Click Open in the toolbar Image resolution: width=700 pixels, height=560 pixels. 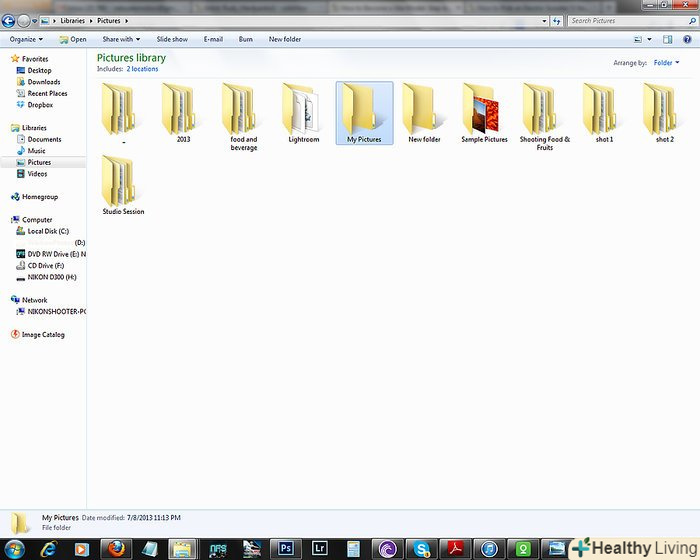click(73, 39)
